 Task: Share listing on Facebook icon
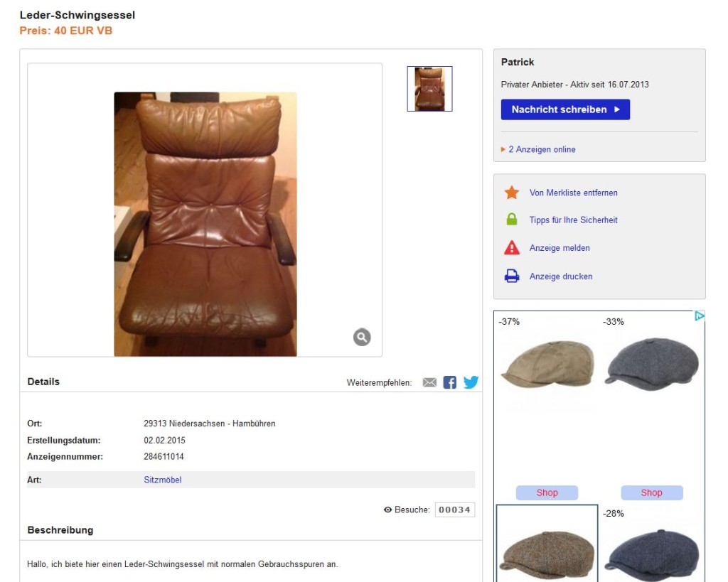pyautogui.click(x=449, y=382)
